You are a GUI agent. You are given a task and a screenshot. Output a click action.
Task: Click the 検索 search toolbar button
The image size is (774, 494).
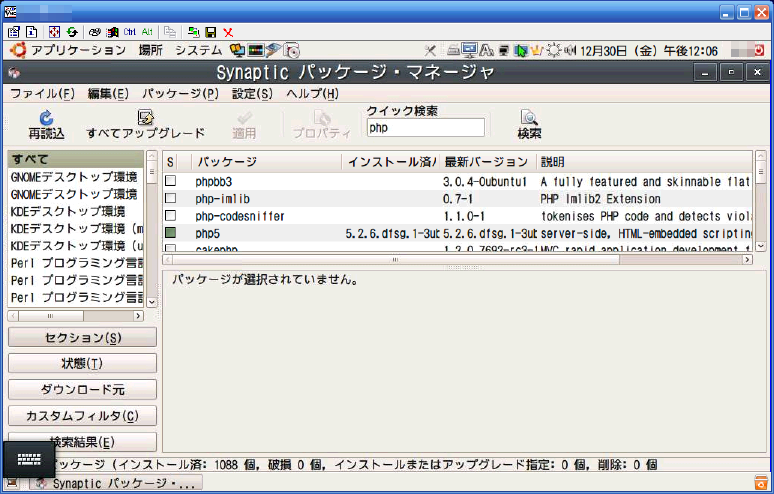(x=529, y=125)
